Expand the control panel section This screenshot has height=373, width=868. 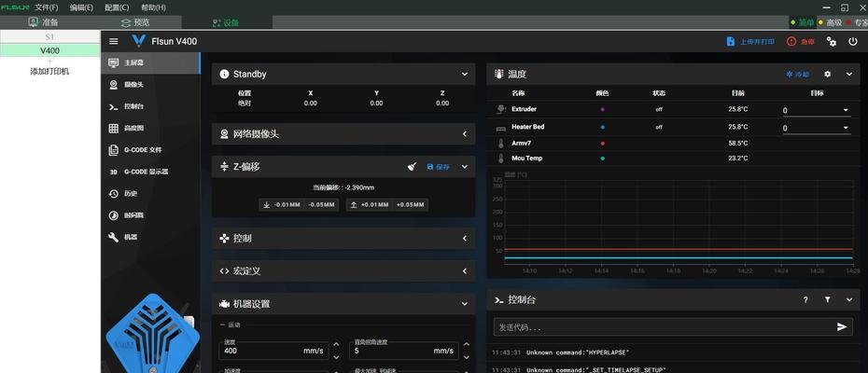coord(465,239)
